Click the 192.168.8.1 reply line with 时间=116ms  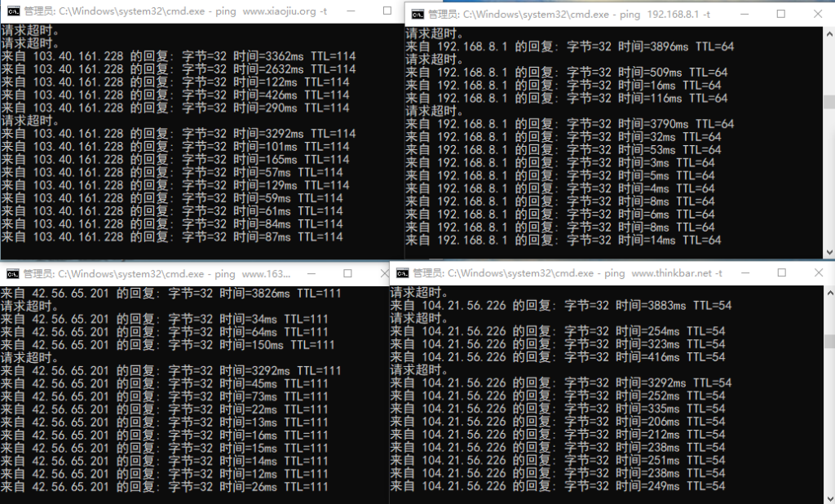(x=567, y=99)
